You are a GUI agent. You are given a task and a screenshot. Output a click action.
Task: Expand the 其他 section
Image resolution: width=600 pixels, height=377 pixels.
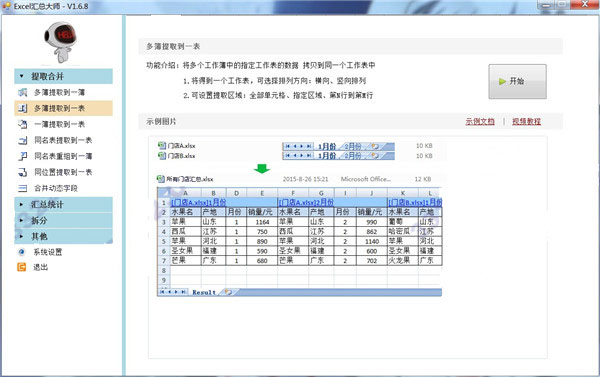click(64, 236)
